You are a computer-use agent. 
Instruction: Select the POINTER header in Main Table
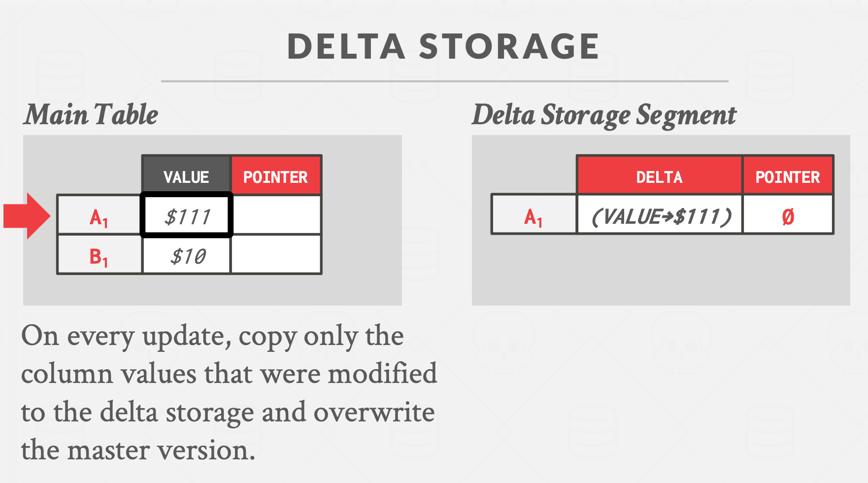(x=275, y=176)
